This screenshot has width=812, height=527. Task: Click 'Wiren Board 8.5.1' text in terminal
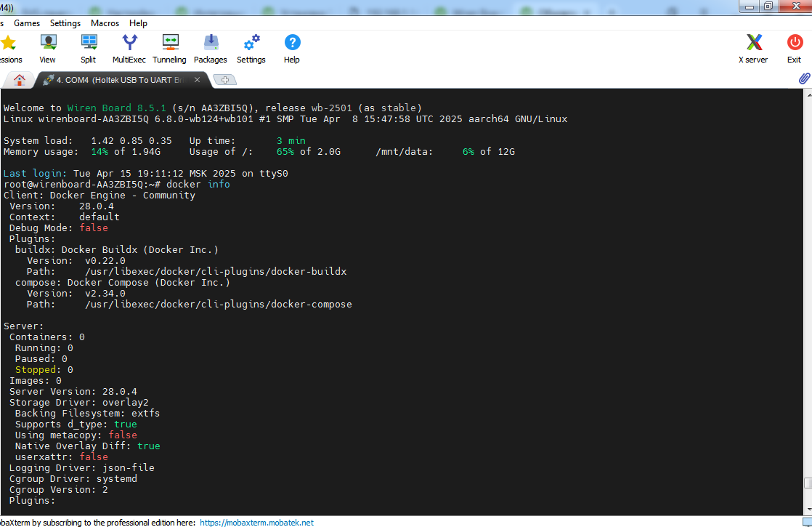click(x=116, y=108)
